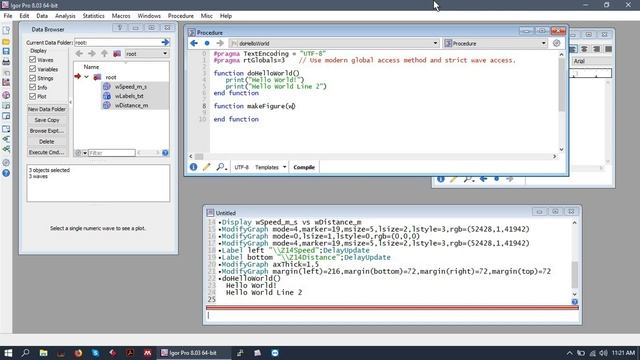Open the Analysis menu

click(x=65, y=16)
